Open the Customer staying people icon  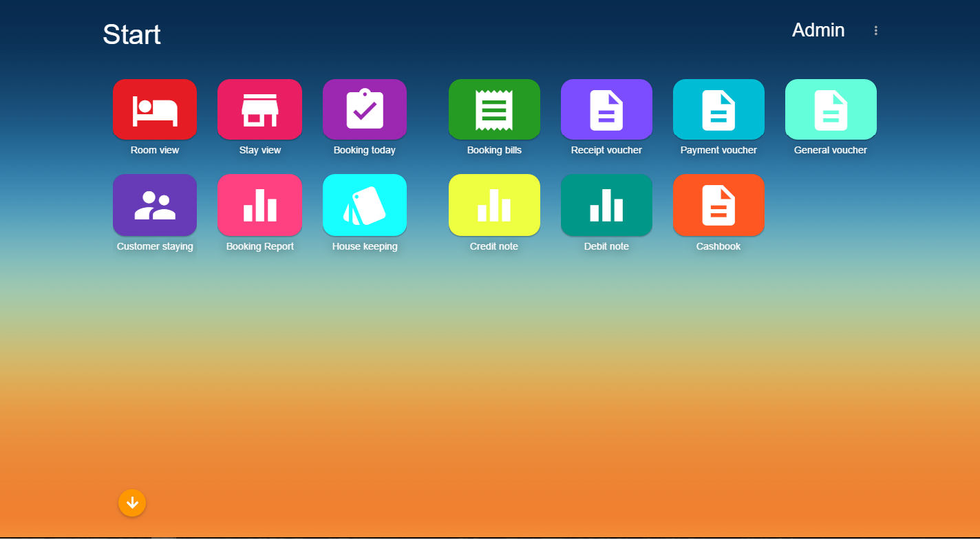point(155,205)
